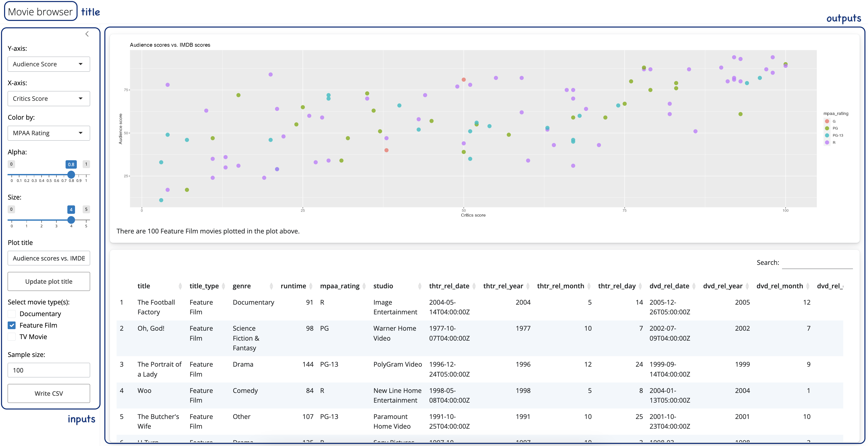
Task: Sort table by title column arrows
Action: tap(180, 286)
